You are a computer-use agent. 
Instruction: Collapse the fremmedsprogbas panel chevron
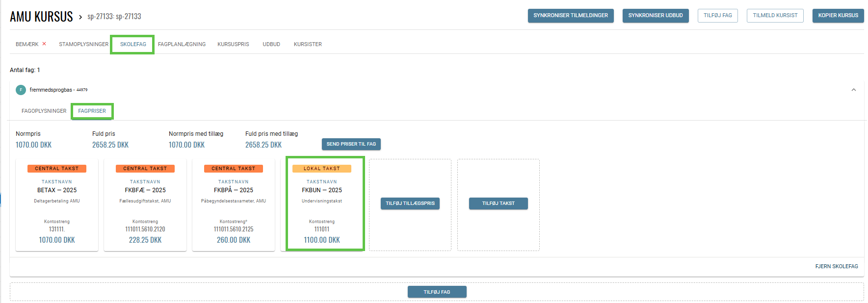(x=853, y=90)
